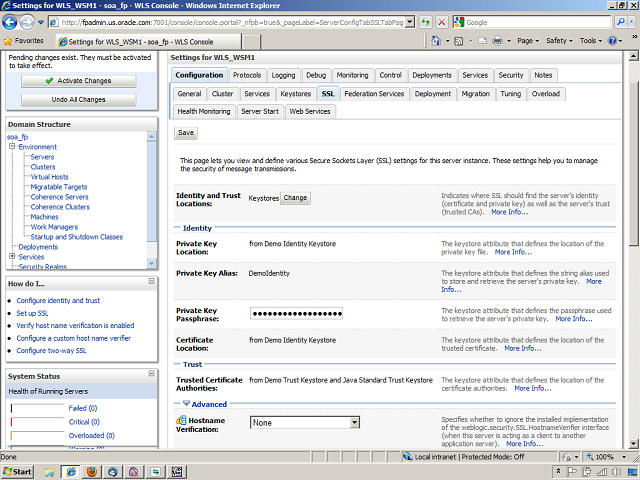The width and height of the screenshot is (640, 480).
Task: Click the Save button
Action: pyautogui.click(x=186, y=132)
